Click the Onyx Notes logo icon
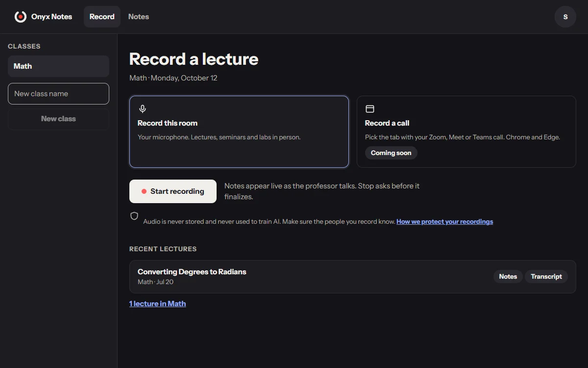Viewport: 588px width, 368px height. (x=20, y=17)
